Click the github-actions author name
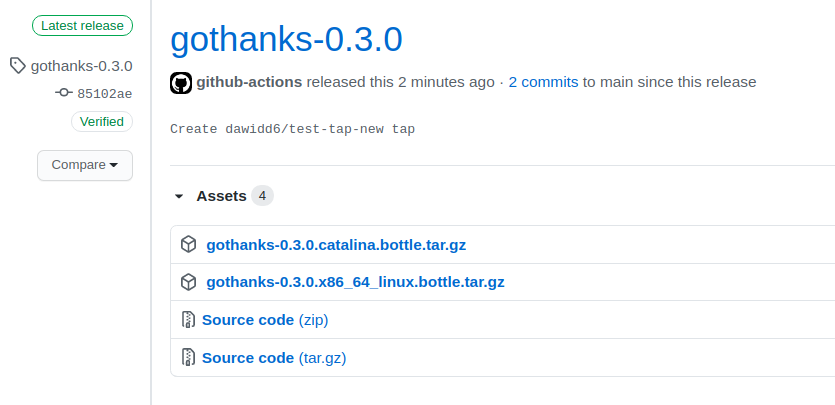 249,82
